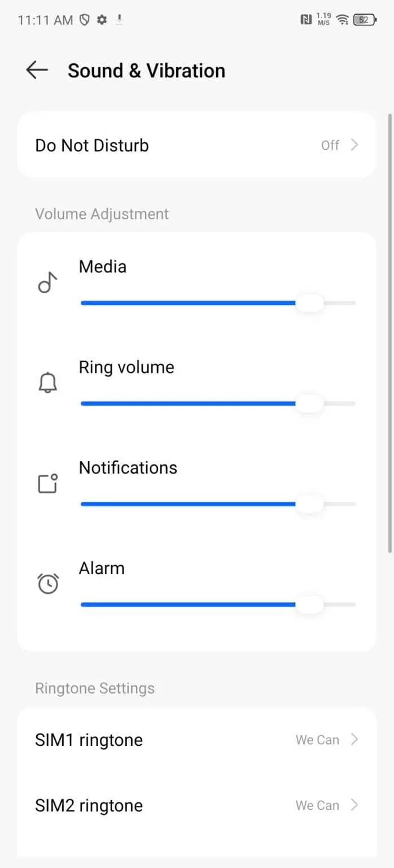Click the Ring volume slider handle
Image resolution: width=394 pixels, height=868 pixels.
tap(309, 403)
